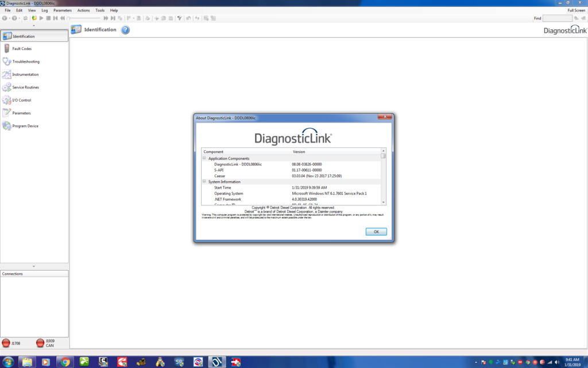Open the Edit menu
This screenshot has width=588, height=368.
[19, 10]
